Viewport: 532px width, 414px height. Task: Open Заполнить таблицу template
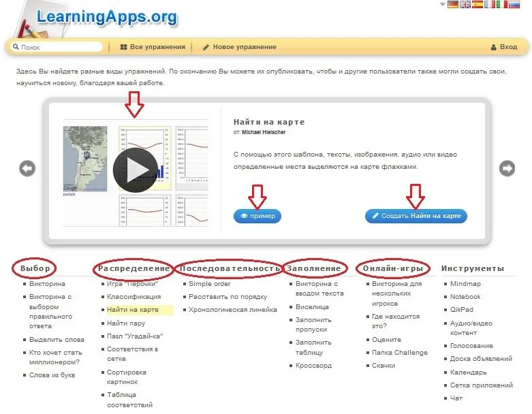pyautogui.click(x=313, y=347)
